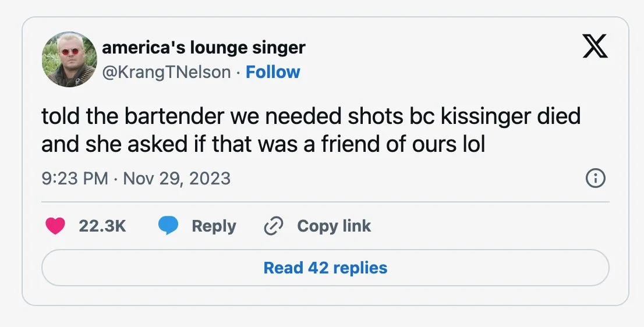Click the 9:23 PM time text
This screenshot has width=644, height=327.
click(x=75, y=178)
